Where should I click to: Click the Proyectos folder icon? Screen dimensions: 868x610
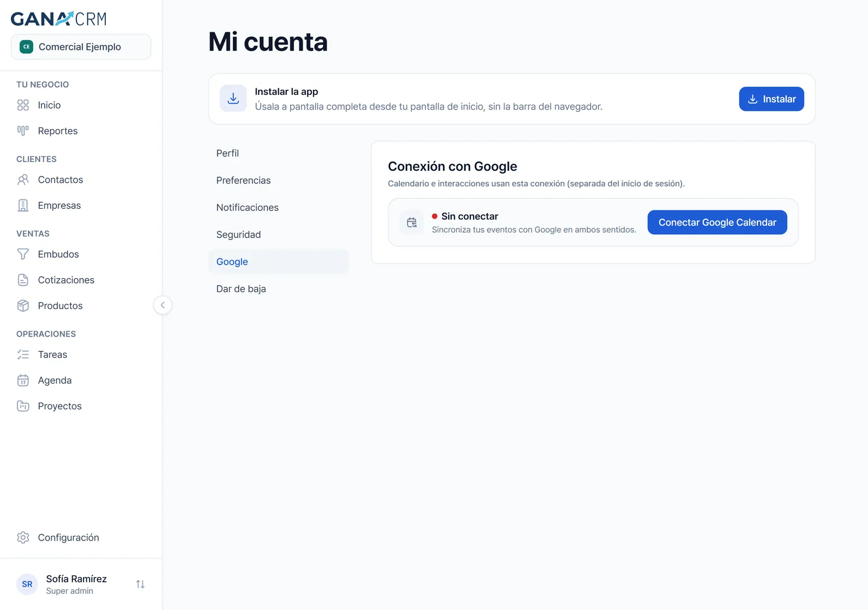tap(23, 406)
